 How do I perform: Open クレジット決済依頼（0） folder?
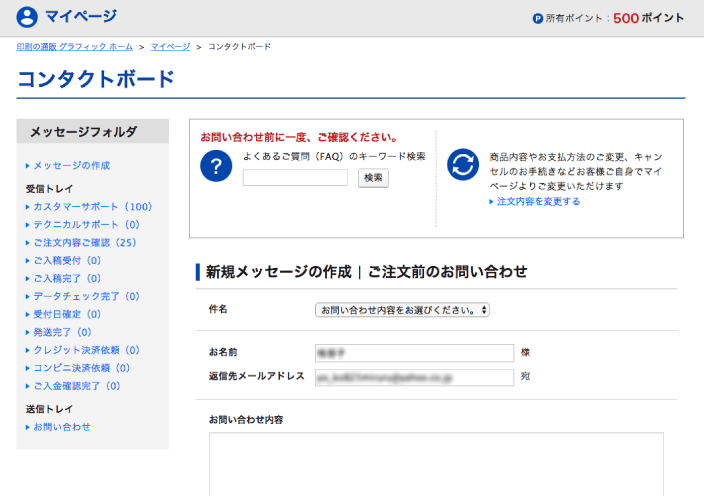point(86,350)
